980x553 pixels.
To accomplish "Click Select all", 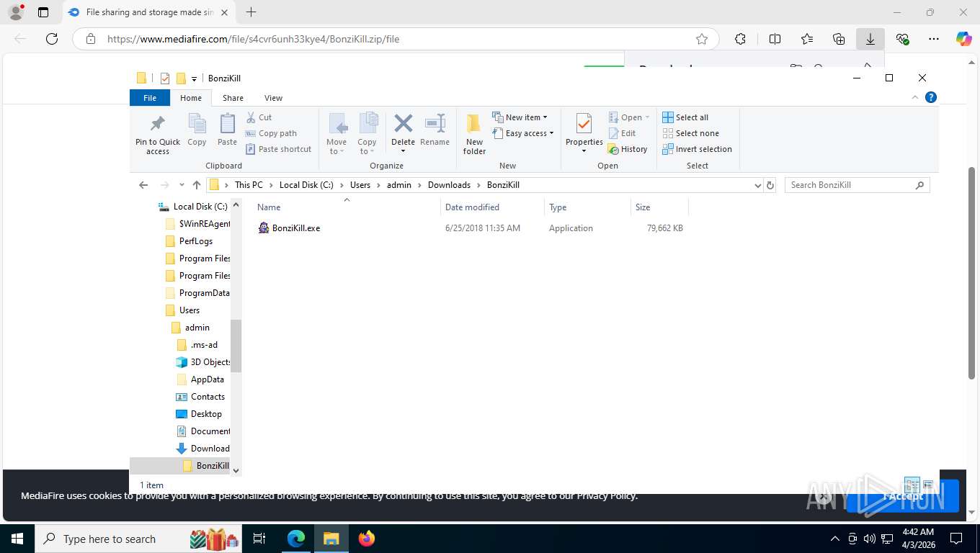I will coord(685,117).
